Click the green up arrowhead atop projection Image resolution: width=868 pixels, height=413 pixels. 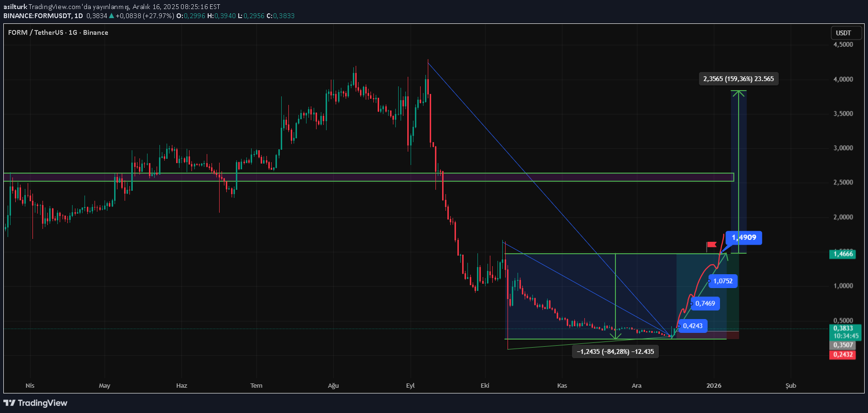pos(739,93)
